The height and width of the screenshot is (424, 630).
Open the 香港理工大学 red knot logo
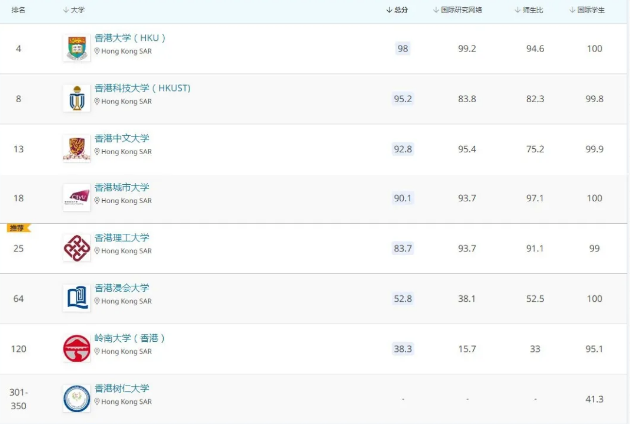(77, 248)
